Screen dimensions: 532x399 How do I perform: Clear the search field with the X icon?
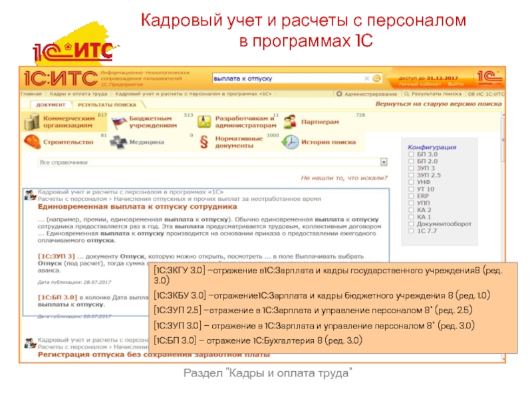(x=367, y=78)
